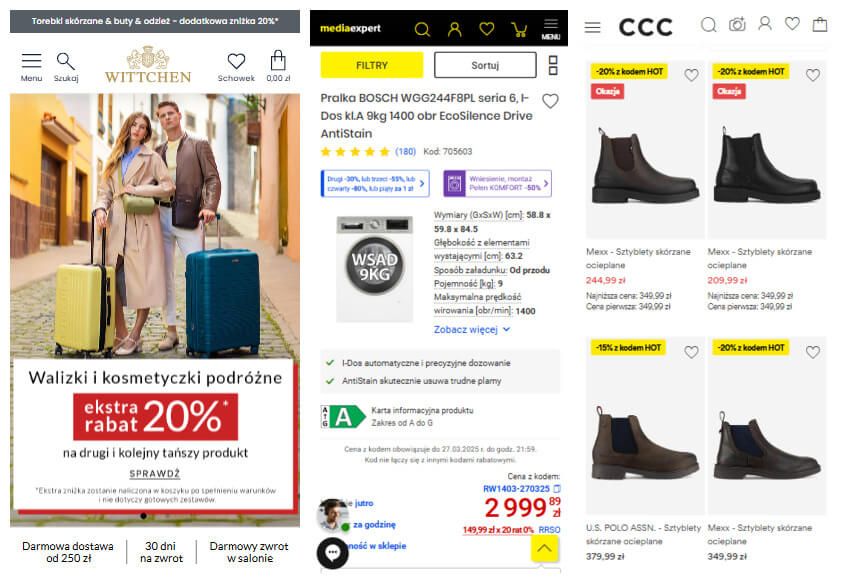844x583 pixels.
Task: Open the CCC hamburger menu
Action: click(593, 27)
